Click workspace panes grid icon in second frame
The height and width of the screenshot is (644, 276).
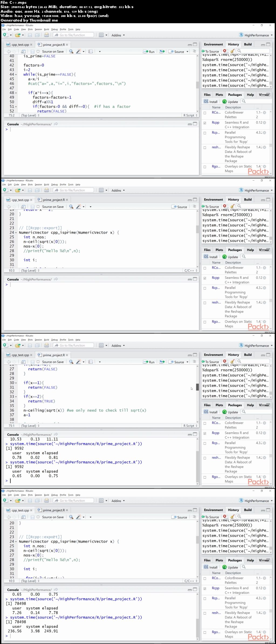(101, 190)
